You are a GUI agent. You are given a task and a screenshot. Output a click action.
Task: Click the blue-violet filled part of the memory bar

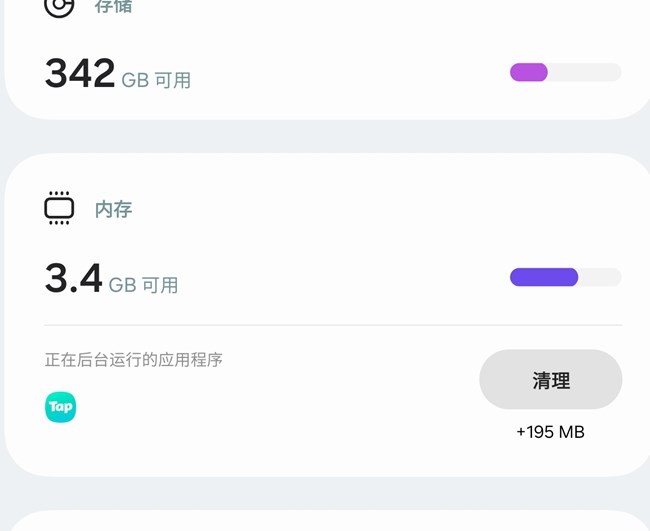click(543, 277)
